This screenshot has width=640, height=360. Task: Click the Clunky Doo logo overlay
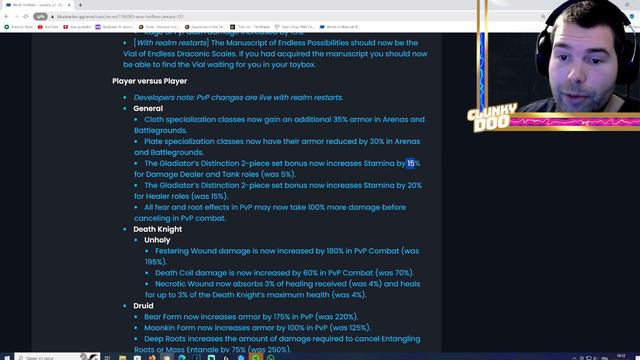click(x=492, y=118)
